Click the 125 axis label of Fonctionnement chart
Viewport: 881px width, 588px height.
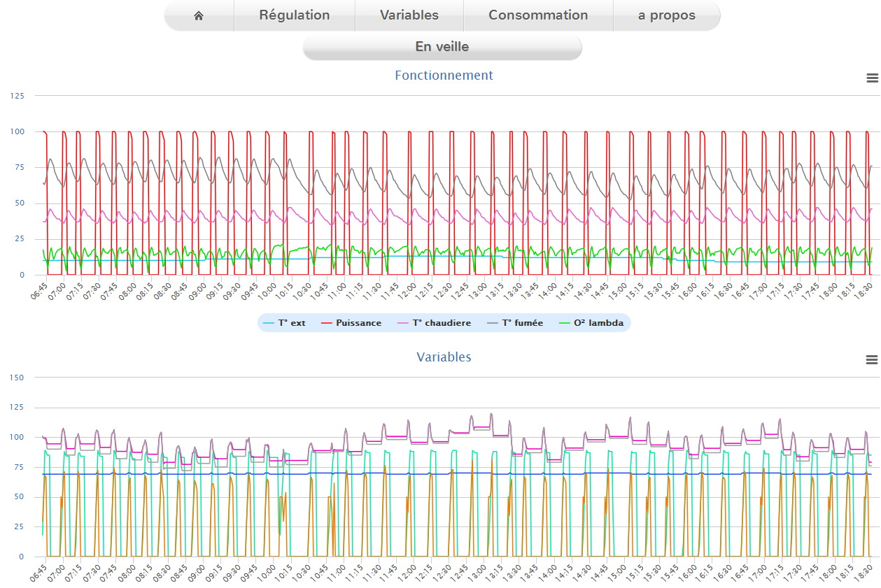[x=17, y=96]
